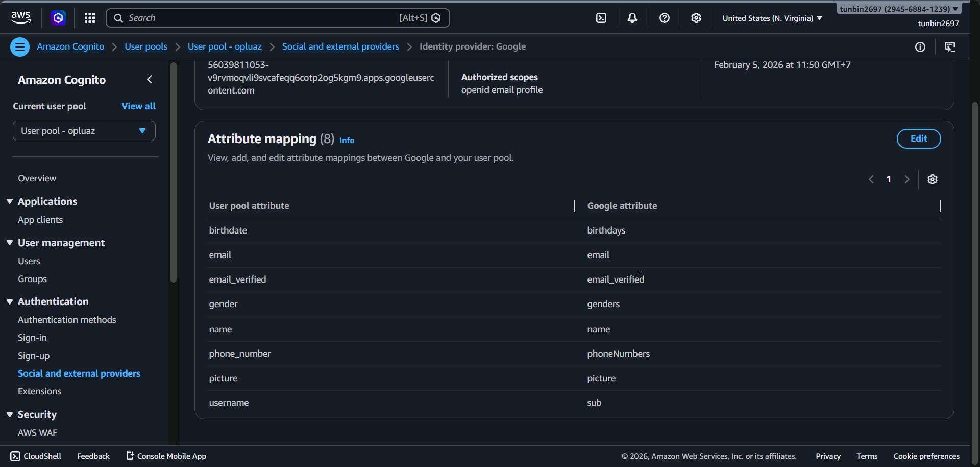Screen dimensions: 980x467
Task: Open the settings gear in the top bar
Action: pos(696,17)
